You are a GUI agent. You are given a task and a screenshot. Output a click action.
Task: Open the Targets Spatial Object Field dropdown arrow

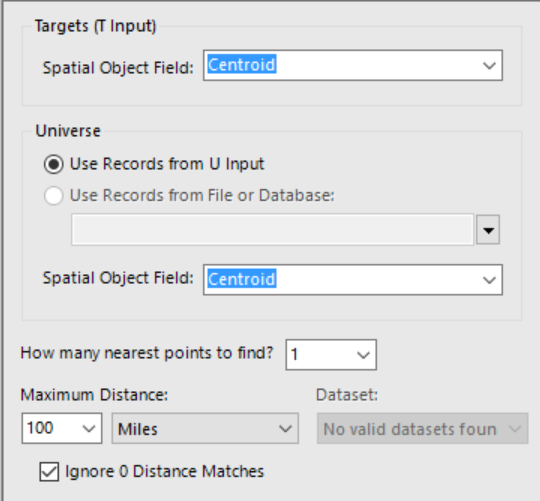pyautogui.click(x=489, y=65)
